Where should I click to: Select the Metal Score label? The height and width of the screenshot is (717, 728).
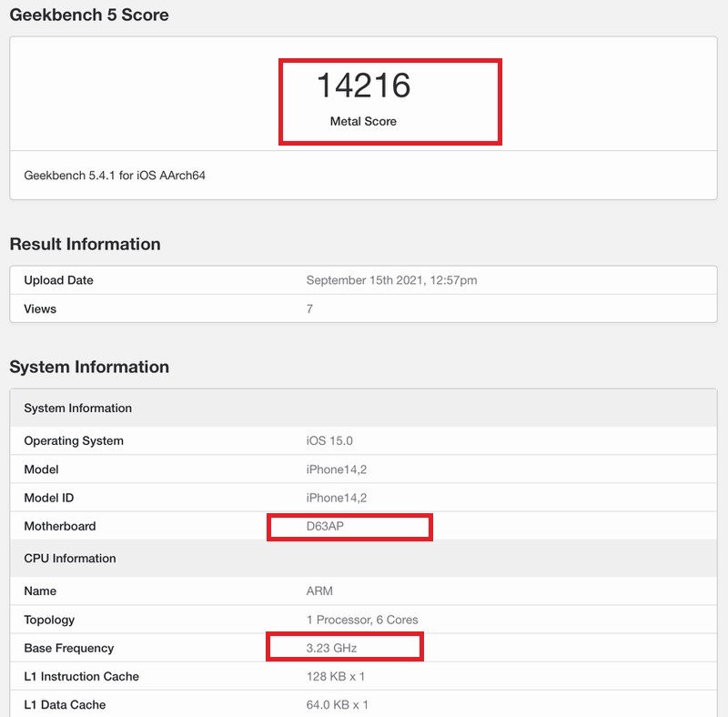[363, 121]
